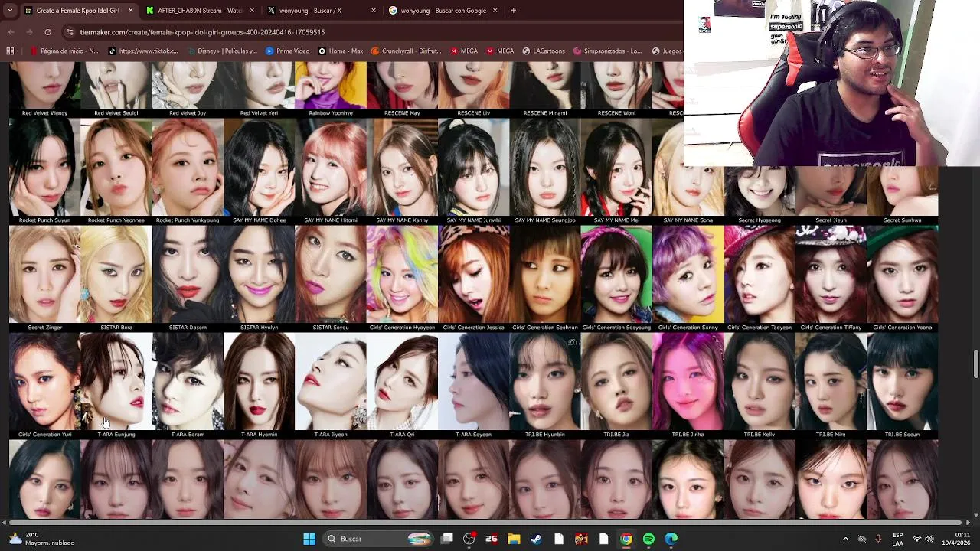Select the Girls' Generation Yuri image

click(x=44, y=381)
